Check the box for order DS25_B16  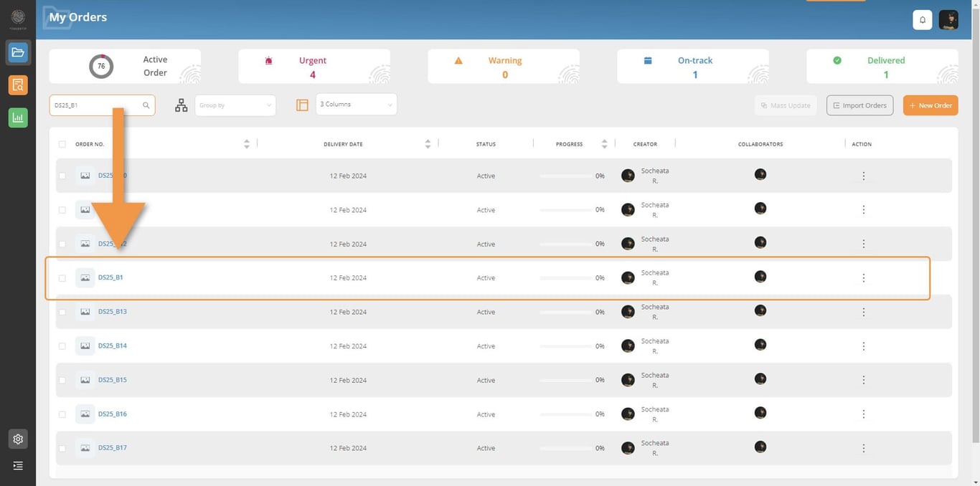pos(62,414)
